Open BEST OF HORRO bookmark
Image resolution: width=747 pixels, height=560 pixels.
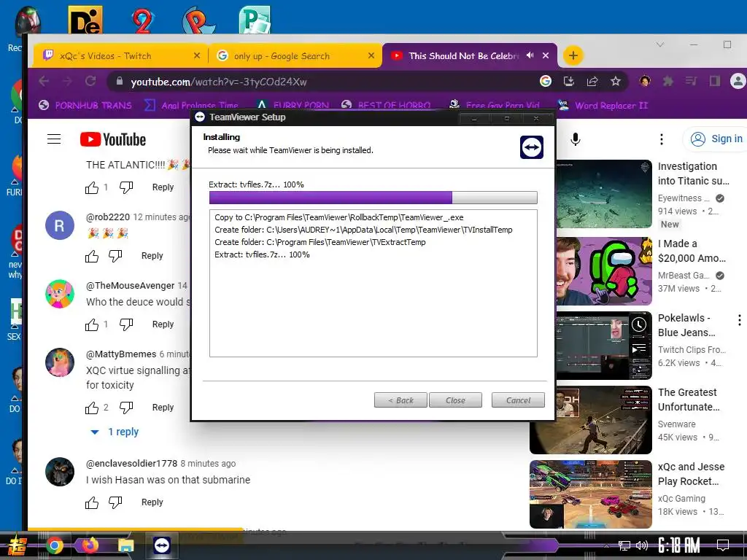click(x=387, y=105)
